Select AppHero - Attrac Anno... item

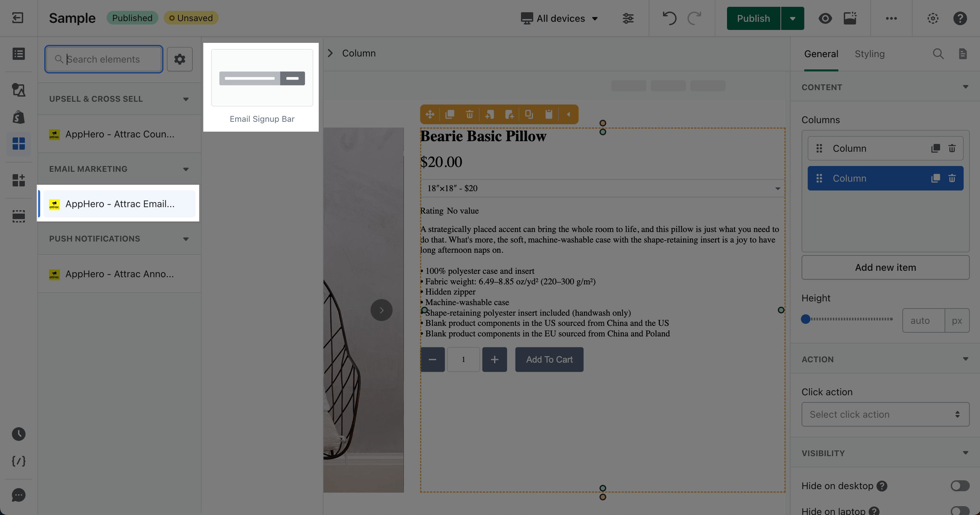pos(119,273)
